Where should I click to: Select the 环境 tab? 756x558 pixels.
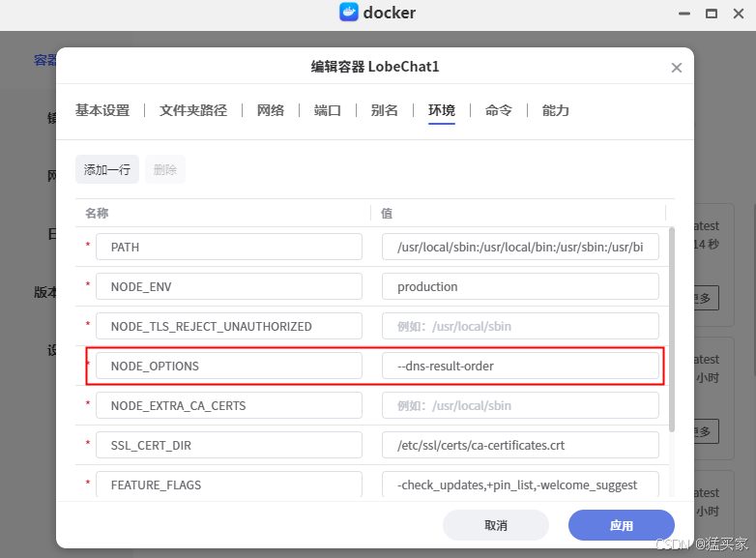click(x=441, y=110)
